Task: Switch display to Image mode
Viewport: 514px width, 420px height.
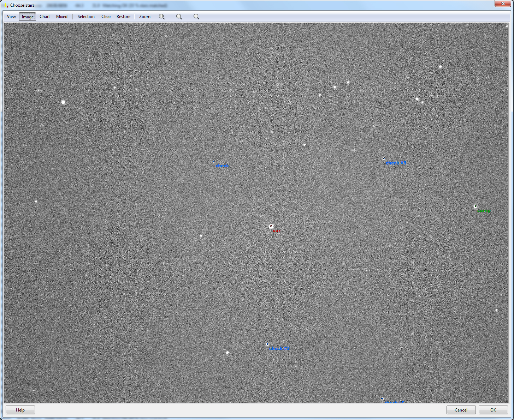Action: click(x=28, y=17)
